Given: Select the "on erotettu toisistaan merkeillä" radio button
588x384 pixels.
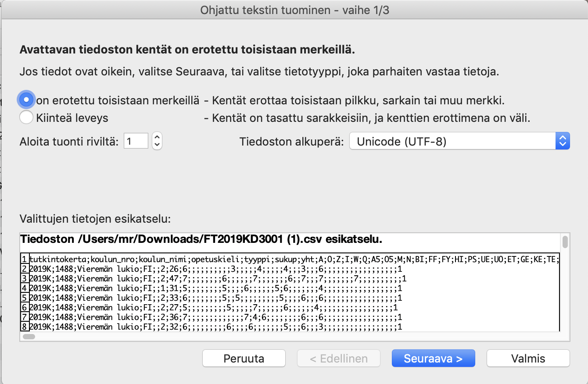Looking at the screenshot, I should pos(26,100).
